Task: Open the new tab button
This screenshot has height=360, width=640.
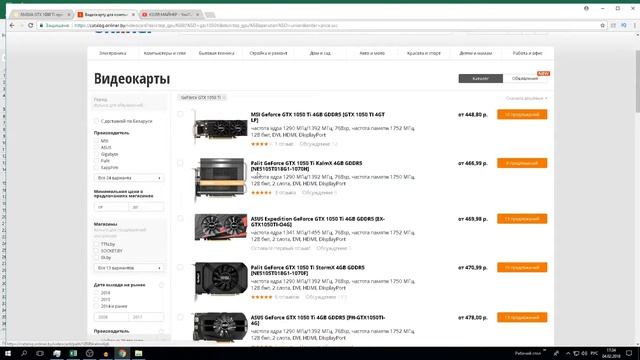Action: pos(210,15)
